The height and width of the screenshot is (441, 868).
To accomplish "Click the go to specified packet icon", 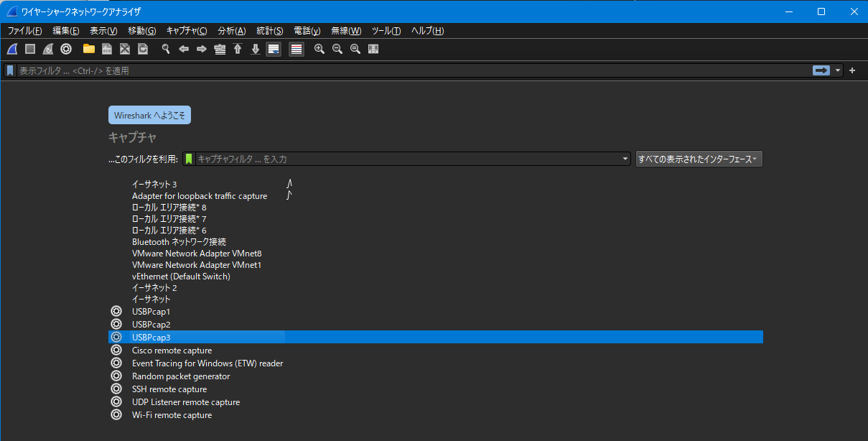I will (x=220, y=49).
